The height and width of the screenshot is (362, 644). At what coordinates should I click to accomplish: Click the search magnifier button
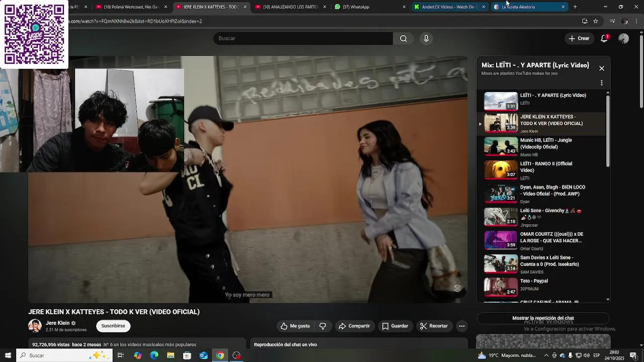404,39
